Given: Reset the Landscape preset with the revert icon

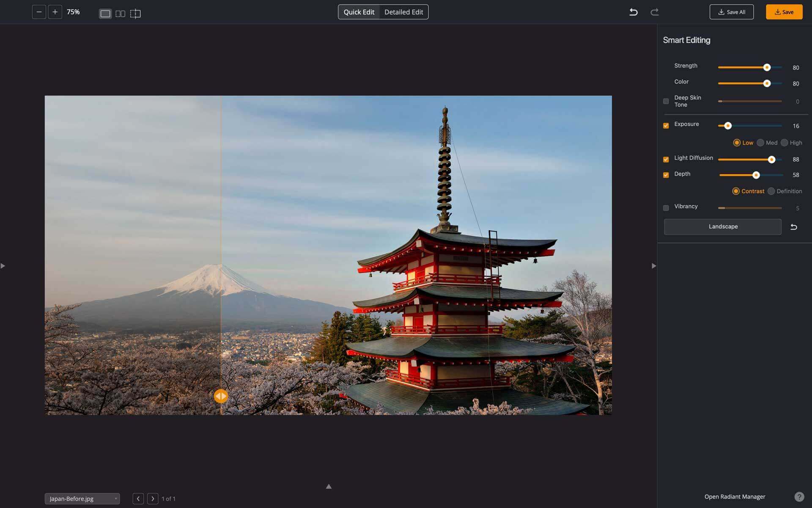Looking at the screenshot, I should 794,227.
